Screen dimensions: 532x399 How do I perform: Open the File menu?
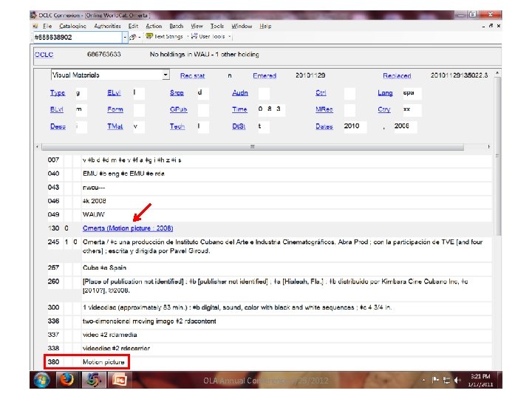tap(47, 26)
